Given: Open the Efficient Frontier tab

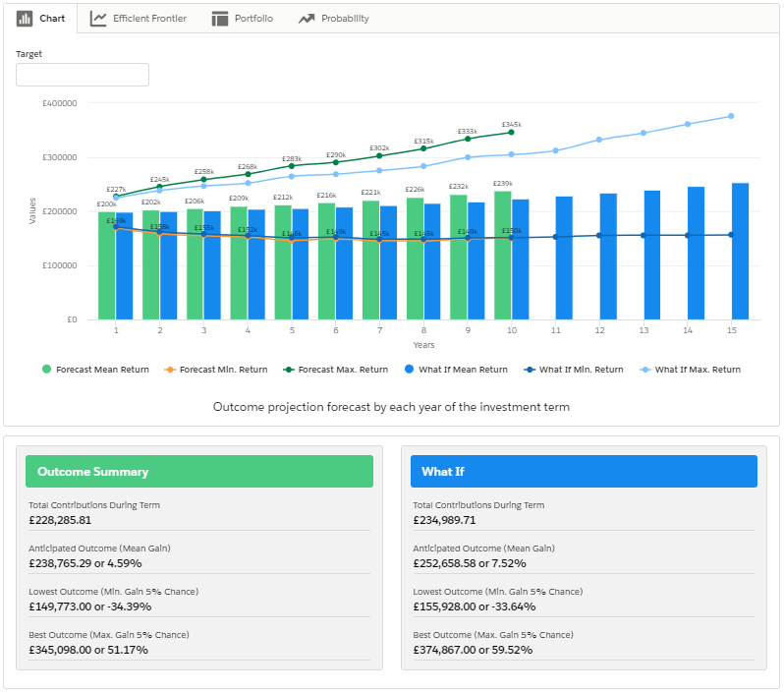Looking at the screenshot, I should pyautogui.click(x=138, y=19).
